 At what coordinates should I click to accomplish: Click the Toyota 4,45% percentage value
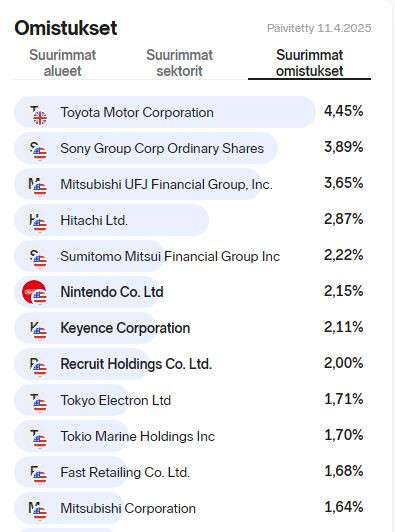[343, 111]
